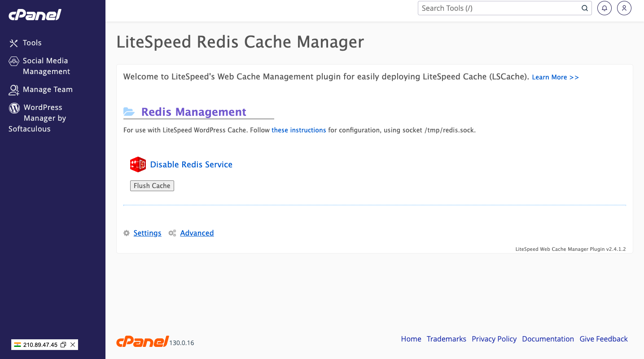644x359 pixels.
Task: Open the Settings link
Action: (147, 233)
